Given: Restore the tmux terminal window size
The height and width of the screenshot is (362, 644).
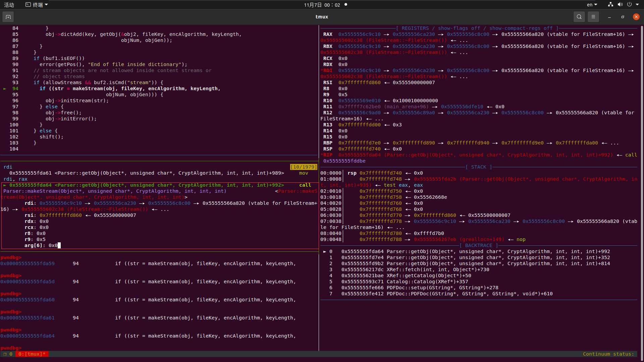Looking at the screenshot, I should [x=623, y=17].
